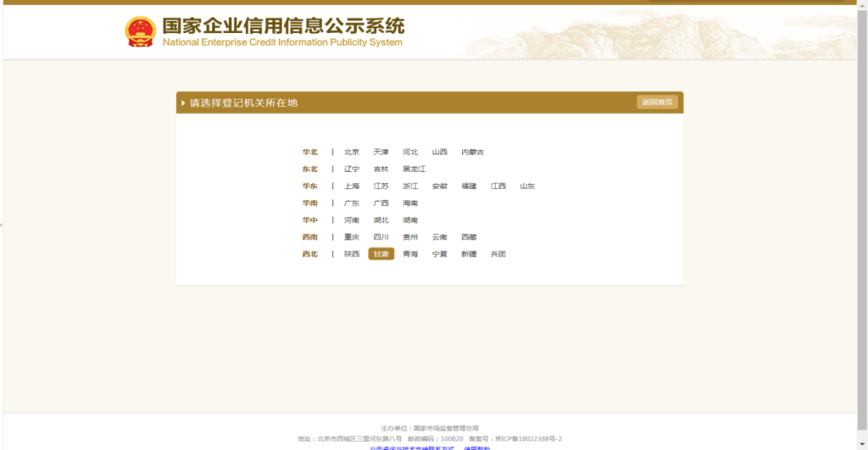Choose 山东 at the end of 华东 row

pos(527,186)
